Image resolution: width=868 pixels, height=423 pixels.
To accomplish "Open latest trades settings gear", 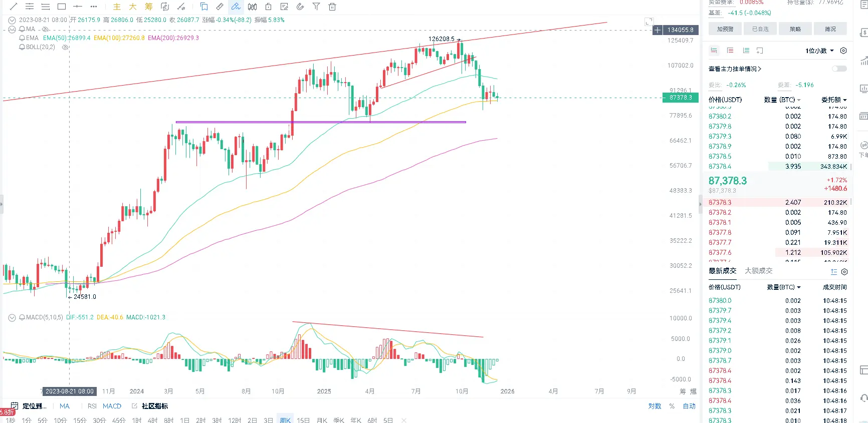I will click(x=844, y=272).
